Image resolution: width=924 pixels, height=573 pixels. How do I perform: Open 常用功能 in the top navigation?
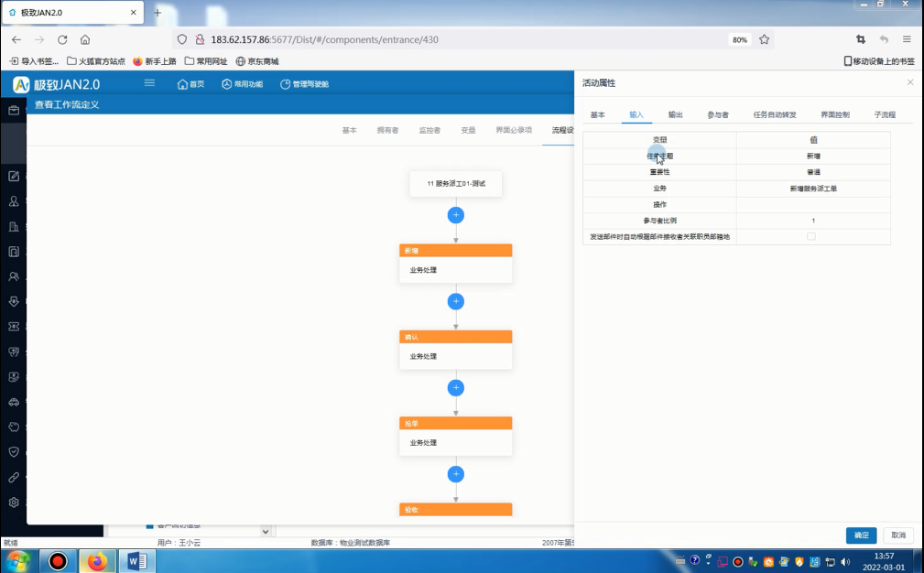pos(242,84)
